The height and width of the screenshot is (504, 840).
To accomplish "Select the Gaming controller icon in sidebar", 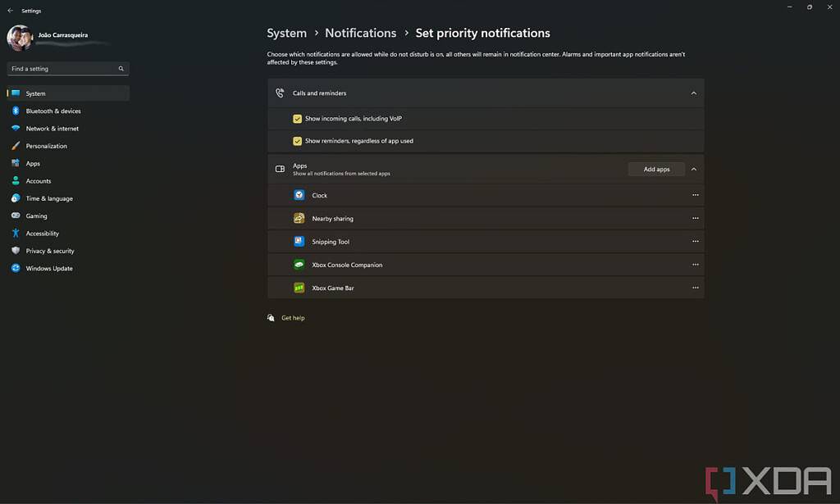I will click(15, 216).
